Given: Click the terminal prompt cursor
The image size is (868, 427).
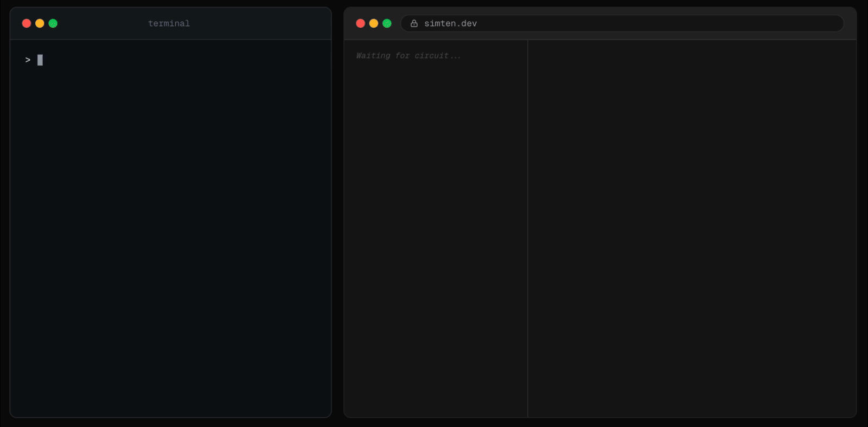Looking at the screenshot, I should coord(40,60).
